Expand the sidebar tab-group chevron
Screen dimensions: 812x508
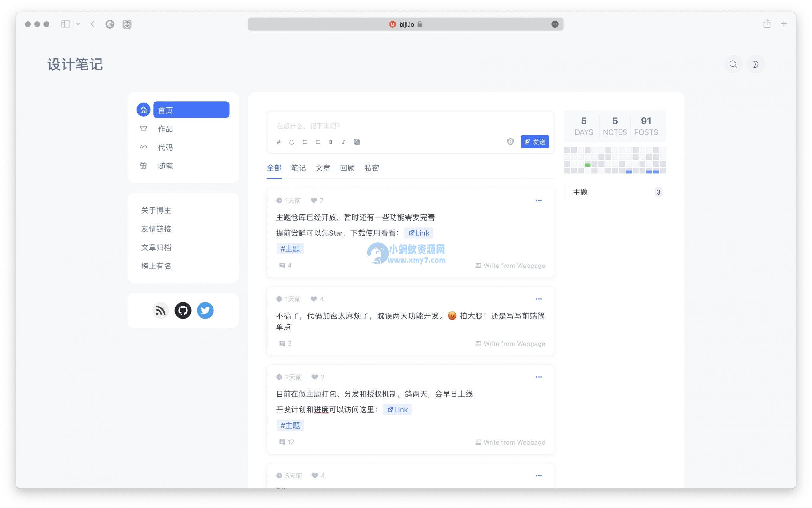[x=78, y=24]
